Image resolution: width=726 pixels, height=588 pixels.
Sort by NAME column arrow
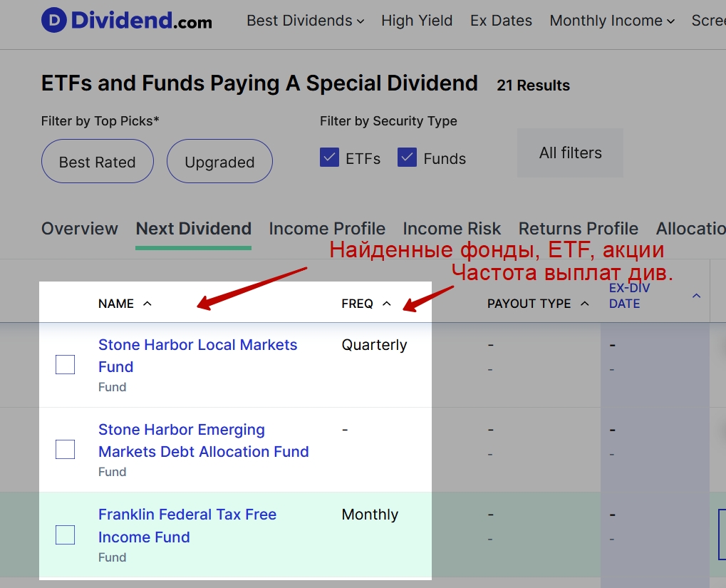[147, 304]
